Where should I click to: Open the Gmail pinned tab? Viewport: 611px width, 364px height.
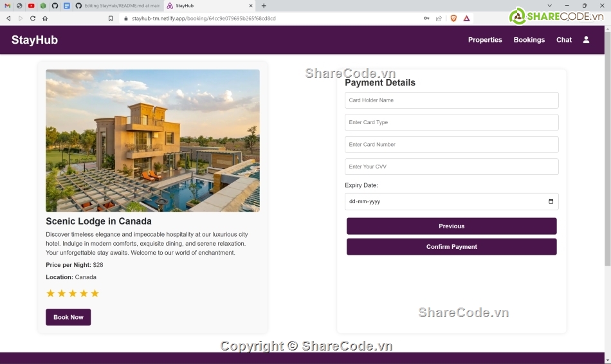pyautogui.click(x=8, y=6)
